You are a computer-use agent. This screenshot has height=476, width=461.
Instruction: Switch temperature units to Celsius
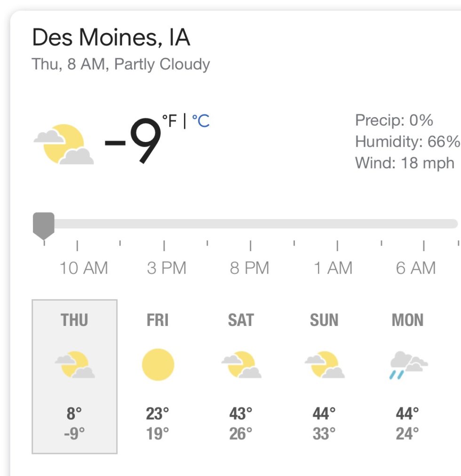click(201, 121)
